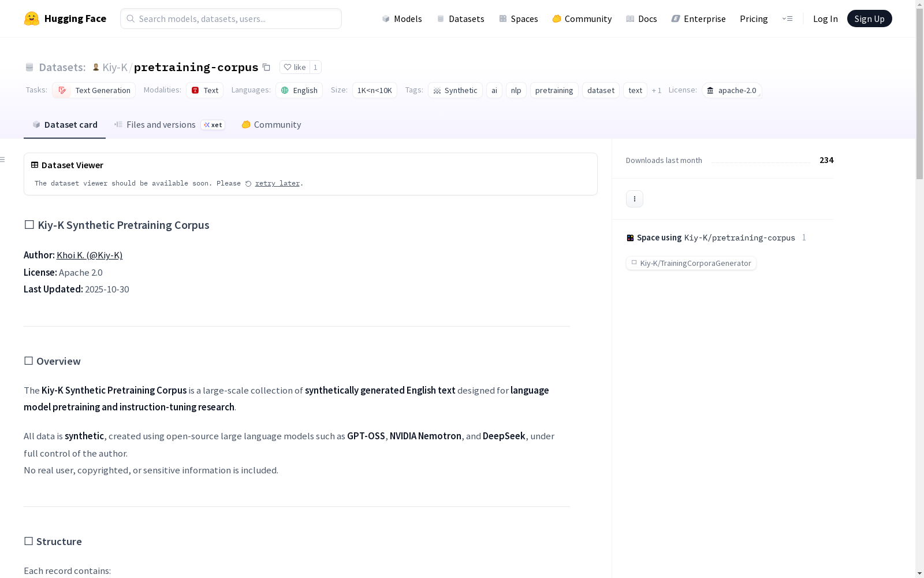
Task: Open the like count number
Action: [x=315, y=67]
